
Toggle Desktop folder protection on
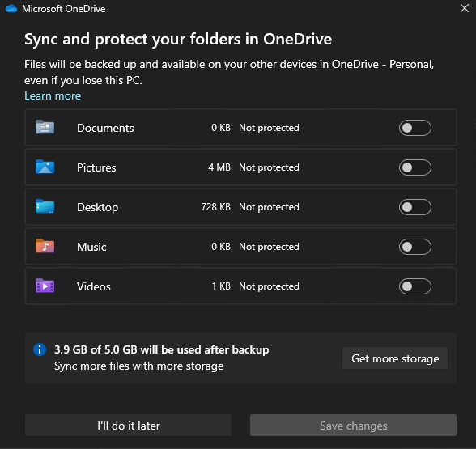pyautogui.click(x=415, y=207)
